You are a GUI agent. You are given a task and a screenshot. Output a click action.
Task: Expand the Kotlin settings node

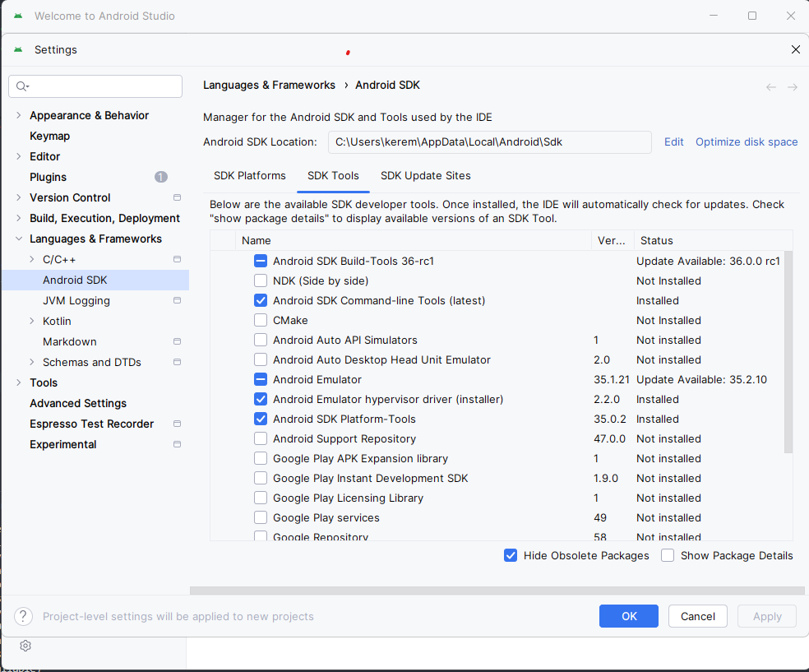(x=31, y=321)
